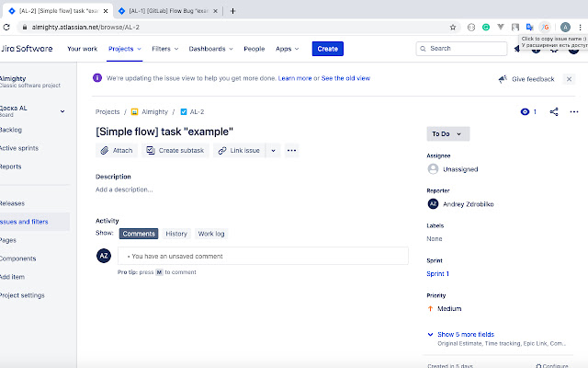Open the Grammarly green extension icon
The height and width of the screenshot is (368, 588).
[486, 27]
